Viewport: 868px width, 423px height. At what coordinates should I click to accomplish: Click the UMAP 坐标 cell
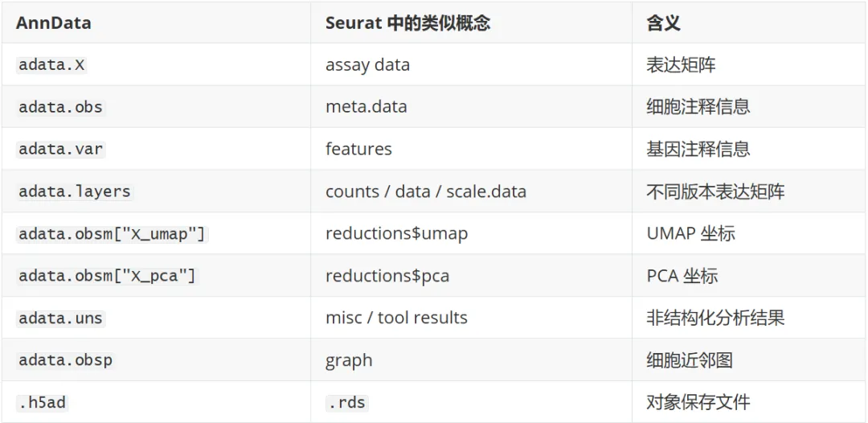pos(690,233)
